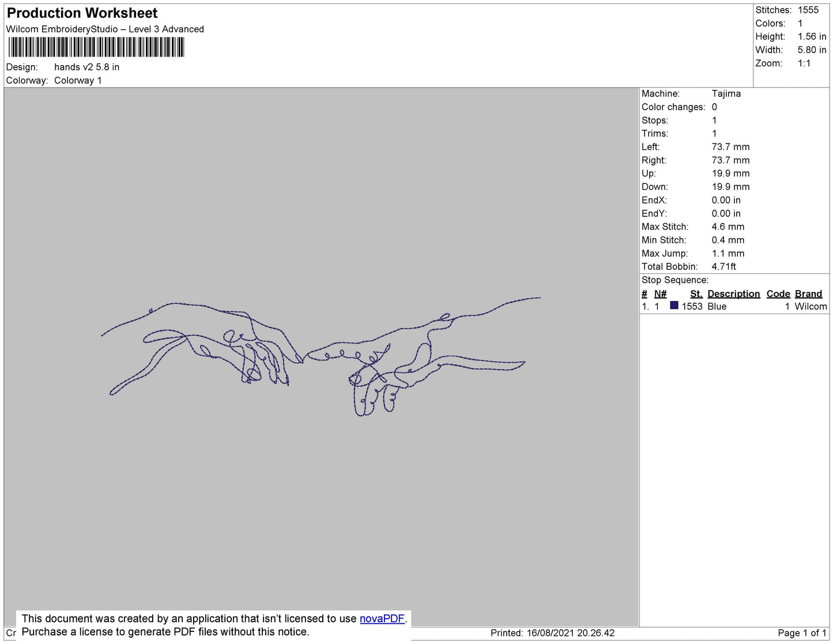Click the Stops value 1
The image size is (833, 644).
point(714,120)
